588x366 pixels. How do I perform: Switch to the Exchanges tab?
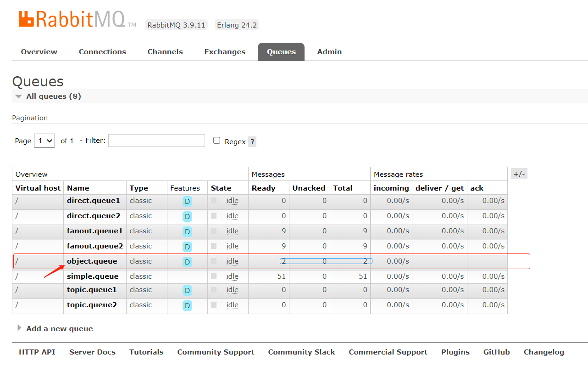pos(225,52)
